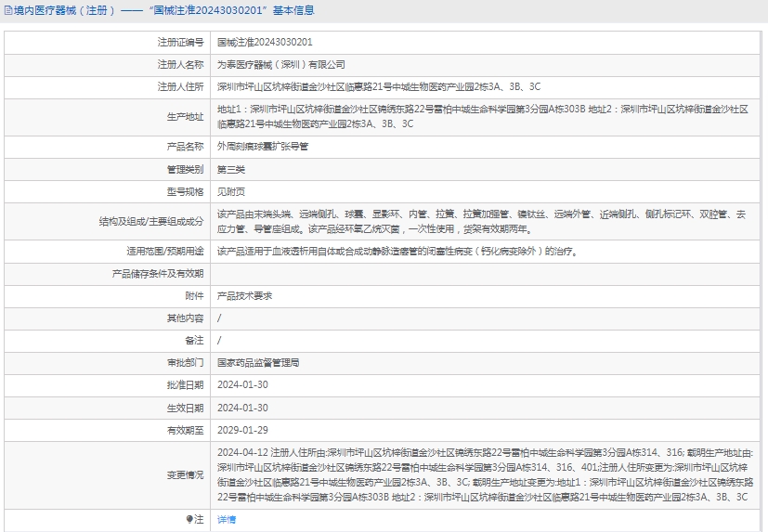Click the 生产地址 row label
The image size is (768, 532).
pyautogui.click(x=185, y=117)
